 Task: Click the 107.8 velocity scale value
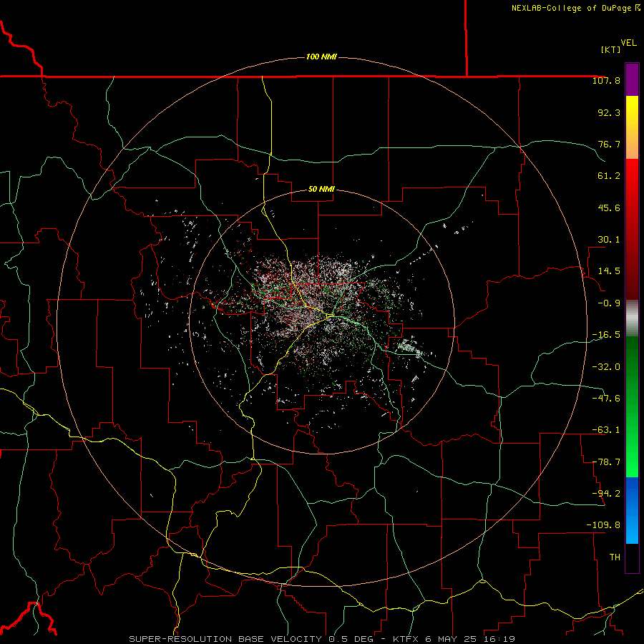pos(606,80)
